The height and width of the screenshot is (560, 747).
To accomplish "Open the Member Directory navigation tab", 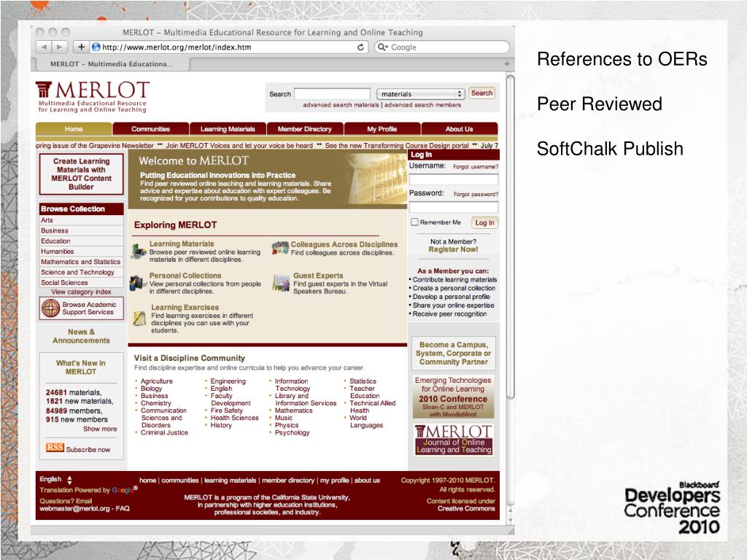I will click(305, 129).
